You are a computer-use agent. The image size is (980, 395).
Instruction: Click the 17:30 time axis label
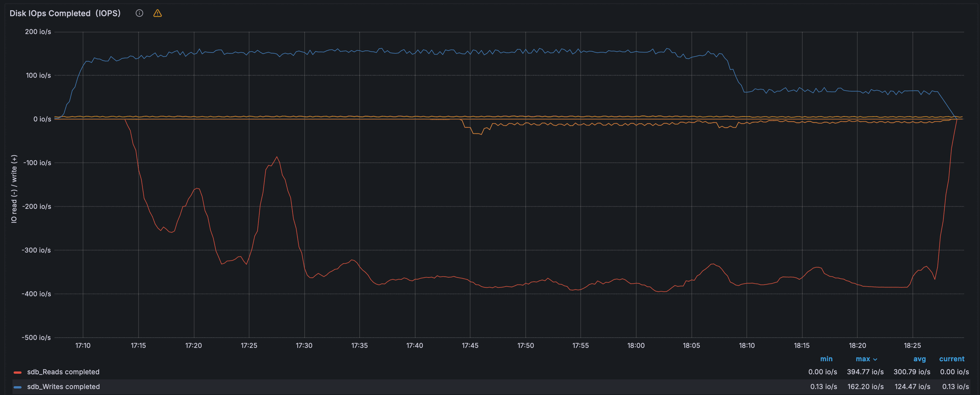[x=304, y=345]
